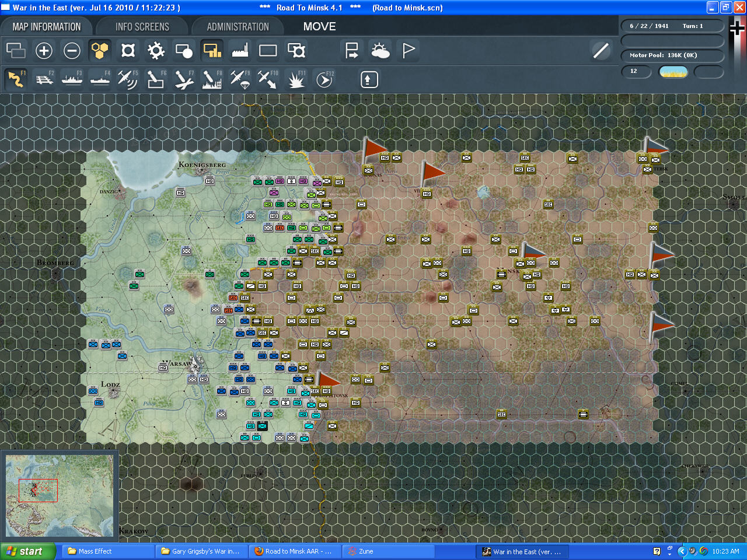Click the minimap overview thumbnail
The width and height of the screenshot is (747, 560).
60,496
